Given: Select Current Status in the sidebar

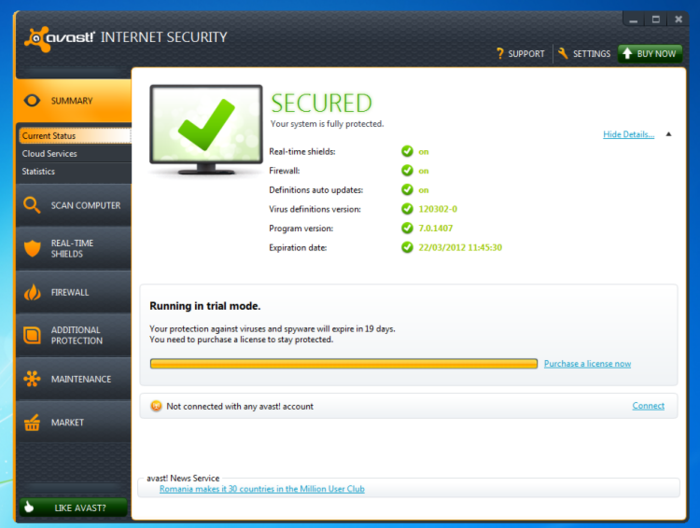Looking at the screenshot, I should (x=75, y=136).
